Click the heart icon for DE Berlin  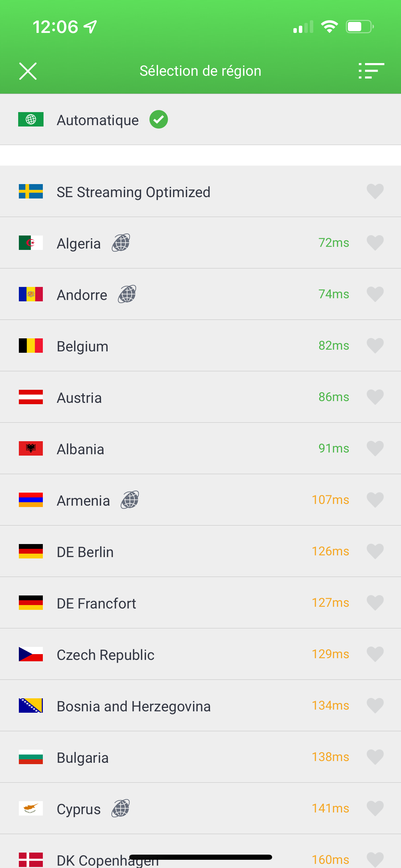click(375, 551)
